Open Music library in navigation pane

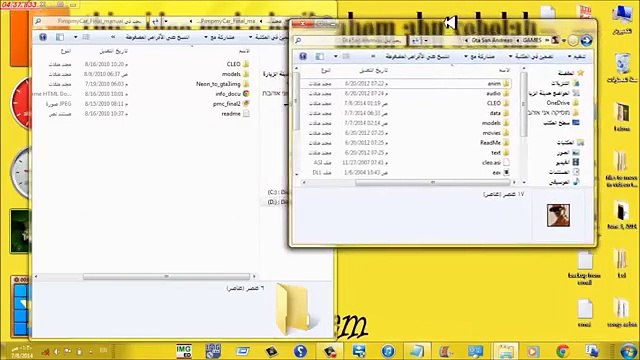[564, 182]
